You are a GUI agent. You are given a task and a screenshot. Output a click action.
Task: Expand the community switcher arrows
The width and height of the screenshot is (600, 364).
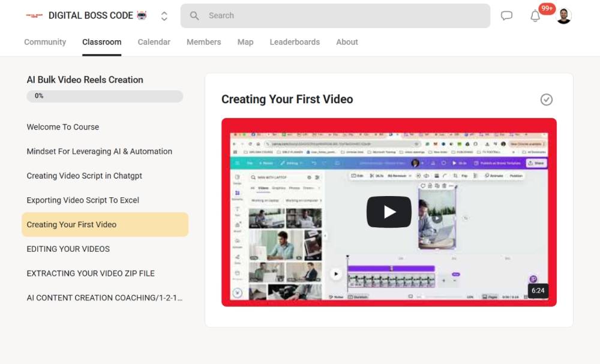164,16
